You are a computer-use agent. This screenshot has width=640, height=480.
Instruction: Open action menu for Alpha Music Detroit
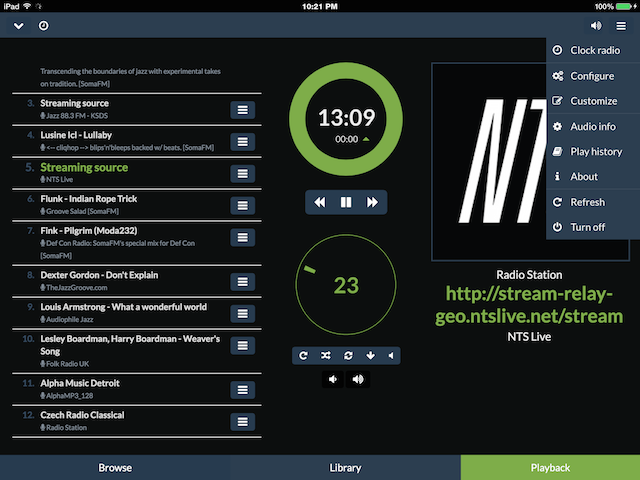pos(242,390)
